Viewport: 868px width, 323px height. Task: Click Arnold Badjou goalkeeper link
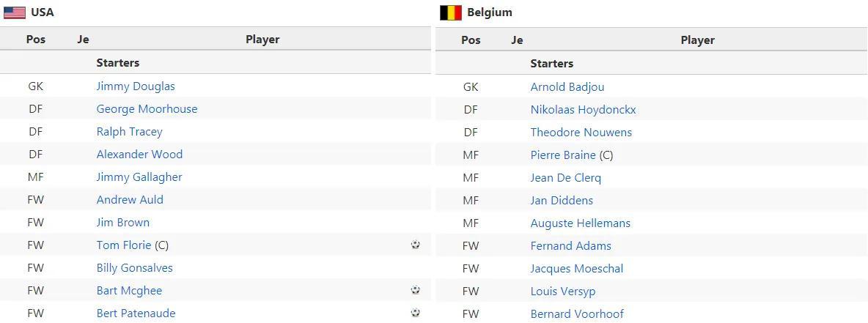[x=567, y=87]
